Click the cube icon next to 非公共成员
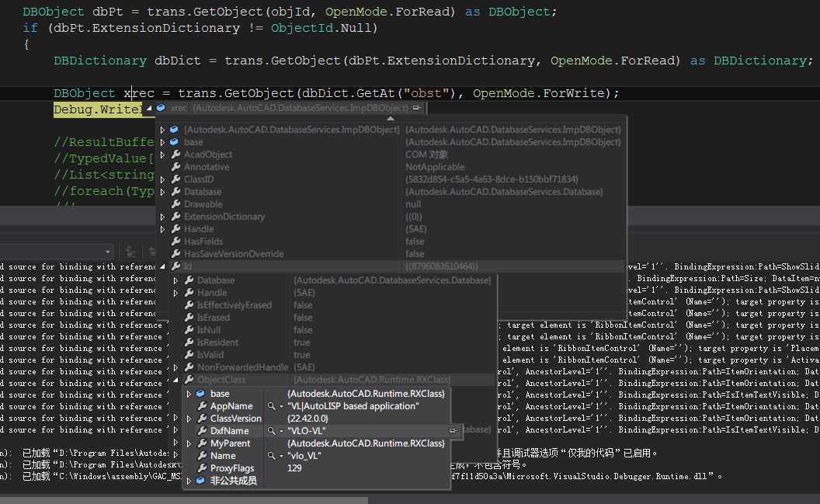820x504 pixels. [202, 480]
